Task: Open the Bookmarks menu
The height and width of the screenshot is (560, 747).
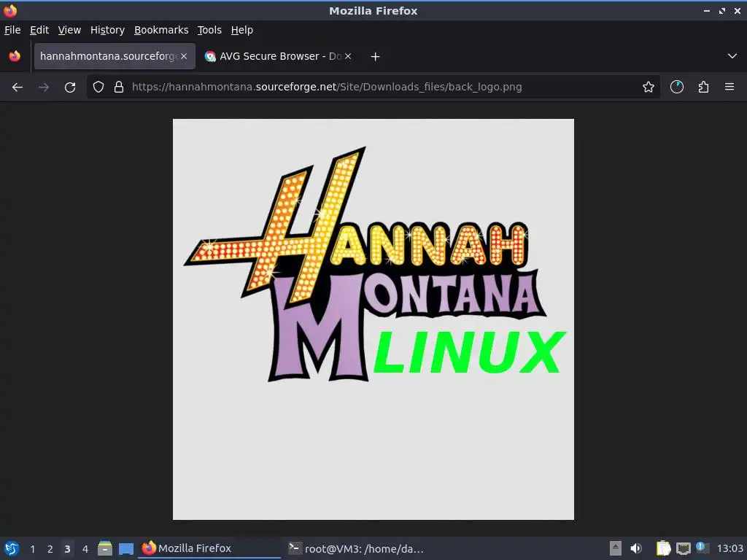Action: tap(161, 30)
